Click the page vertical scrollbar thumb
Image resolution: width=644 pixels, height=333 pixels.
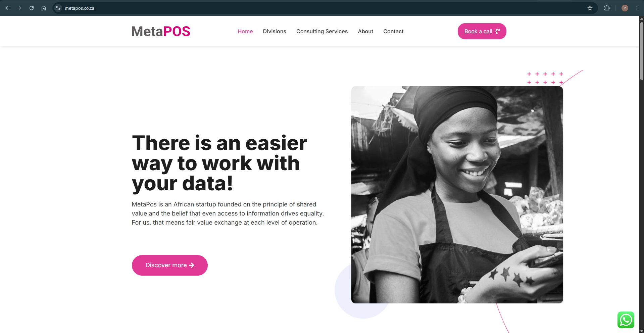642,51
